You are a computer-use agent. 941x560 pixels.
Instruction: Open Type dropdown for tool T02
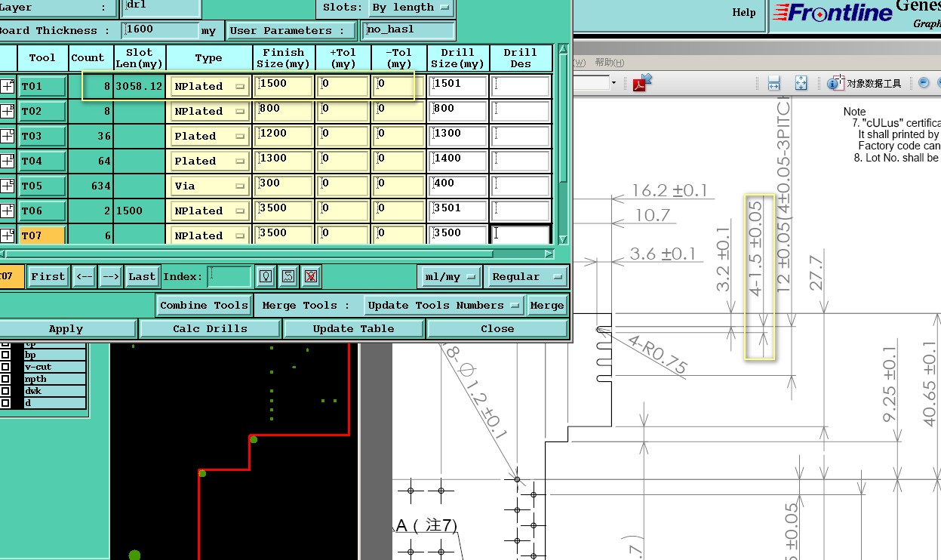pos(211,111)
